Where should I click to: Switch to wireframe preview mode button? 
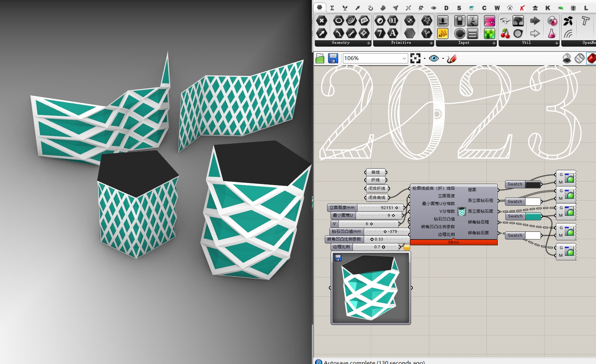tap(579, 58)
